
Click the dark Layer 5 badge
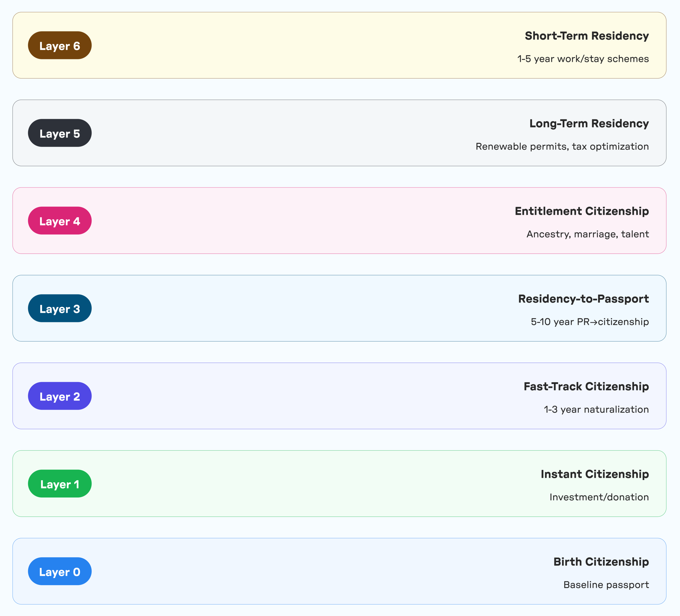coord(60,133)
